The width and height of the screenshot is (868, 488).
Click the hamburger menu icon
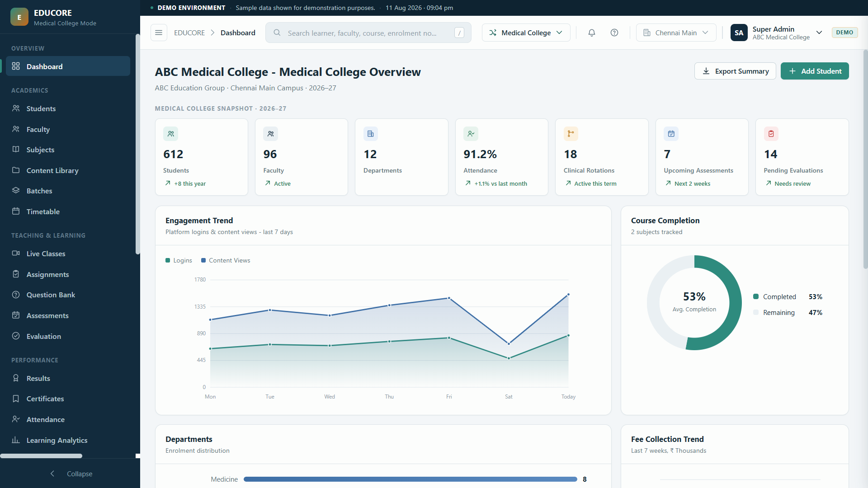point(159,33)
